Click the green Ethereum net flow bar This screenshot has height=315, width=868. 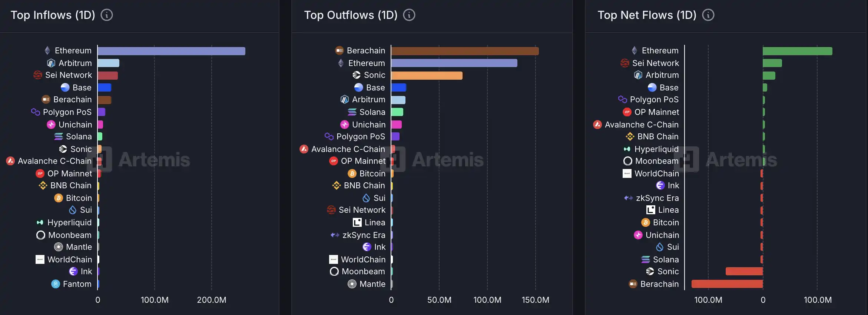click(x=797, y=51)
